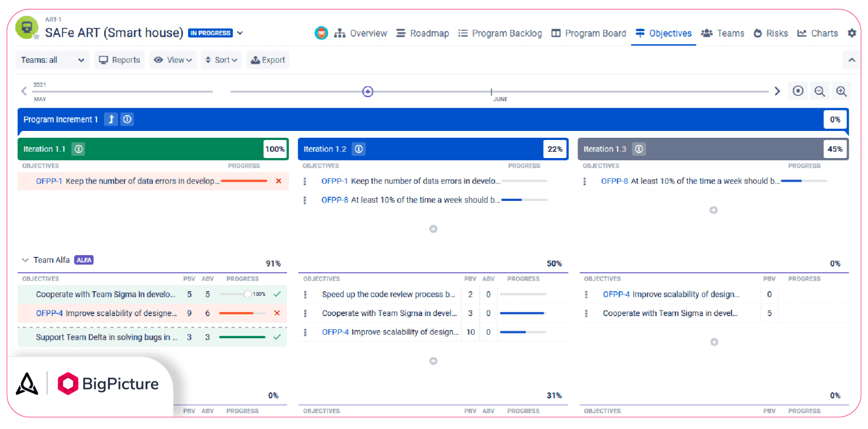Screen dimensions: 868x429
Task: Click the SAFe ART project train icon
Action: coord(27,28)
